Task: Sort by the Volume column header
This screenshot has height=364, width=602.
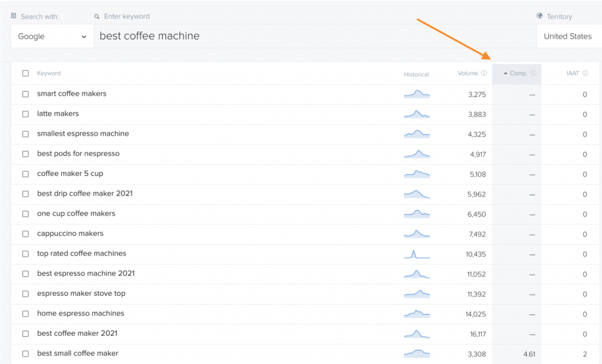Action: point(467,73)
